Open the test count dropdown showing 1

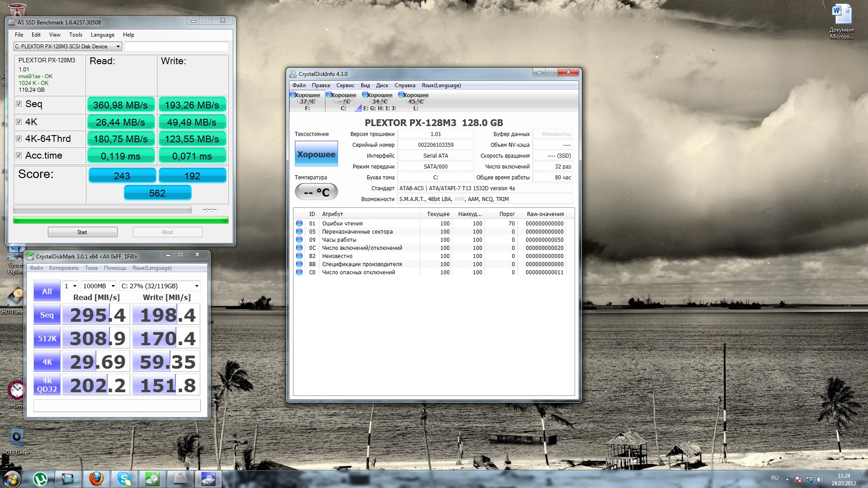coord(70,286)
